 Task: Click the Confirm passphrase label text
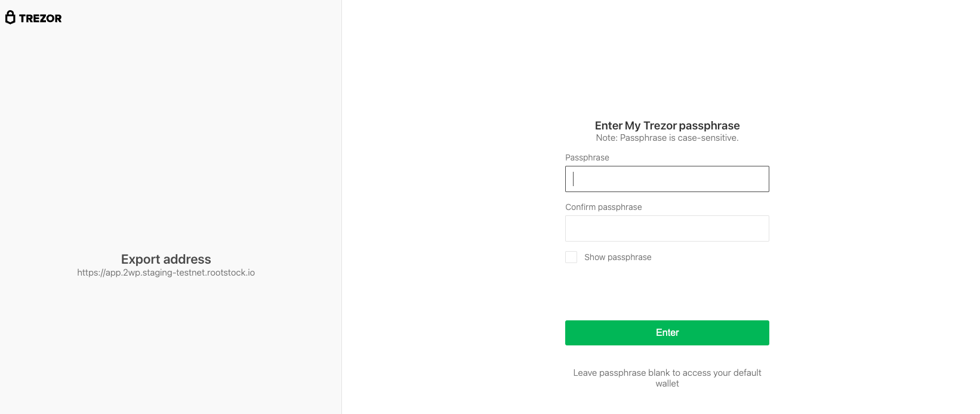603,206
